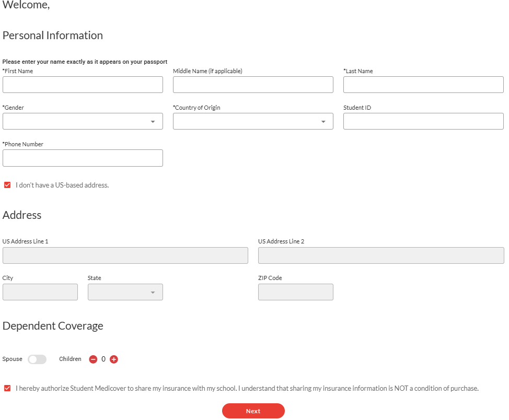
Task: Click the First Name input field
Action: (83, 85)
